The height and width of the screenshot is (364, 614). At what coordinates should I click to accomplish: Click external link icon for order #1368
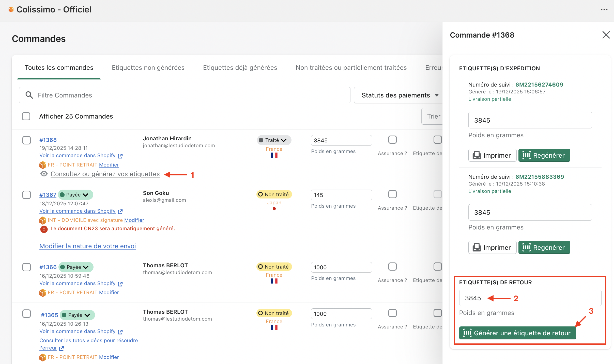click(120, 156)
